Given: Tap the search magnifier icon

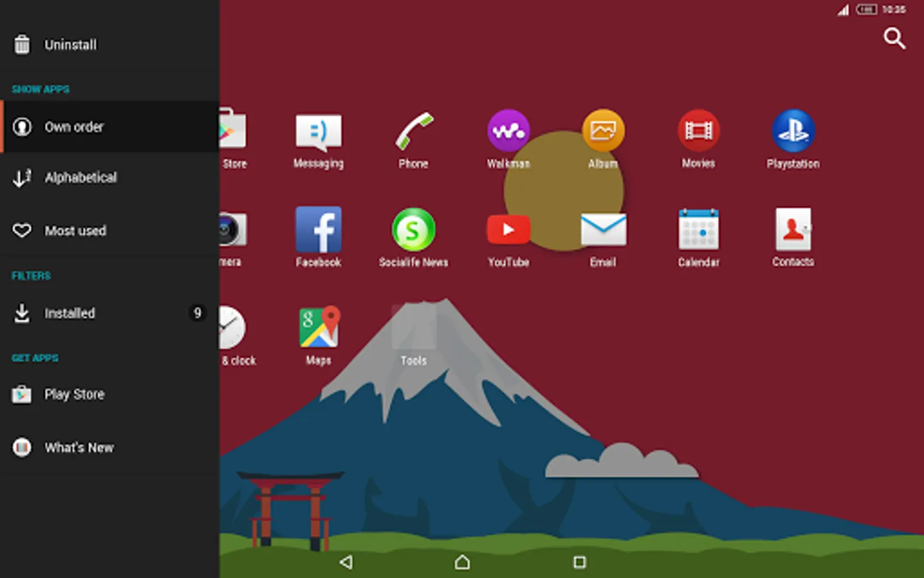Looking at the screenshot, I should (x=894, y=39).
